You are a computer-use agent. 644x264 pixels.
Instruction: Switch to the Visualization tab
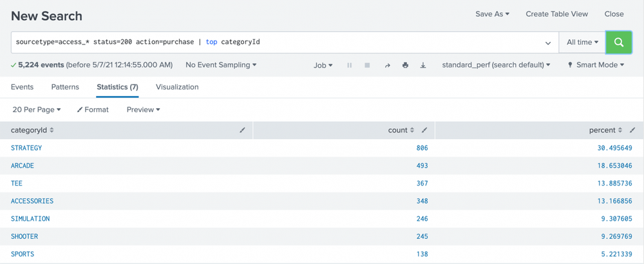(177, 87)
